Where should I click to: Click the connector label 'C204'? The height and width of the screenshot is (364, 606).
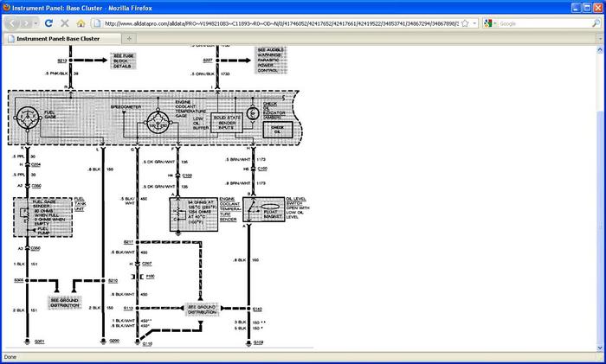coord(36,165)
